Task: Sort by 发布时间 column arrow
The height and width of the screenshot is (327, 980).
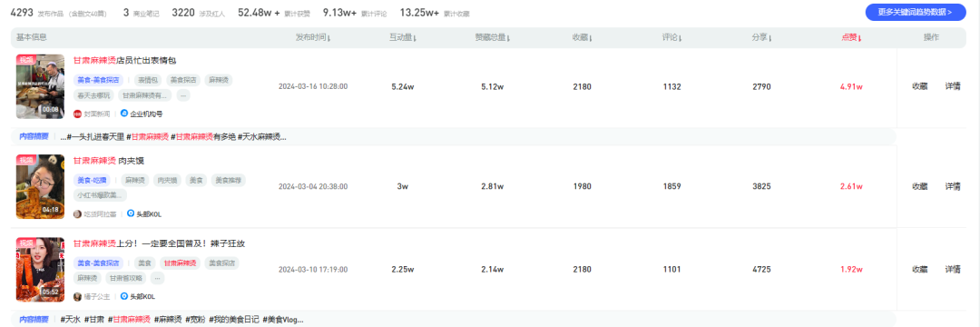Action: point(328,38)
